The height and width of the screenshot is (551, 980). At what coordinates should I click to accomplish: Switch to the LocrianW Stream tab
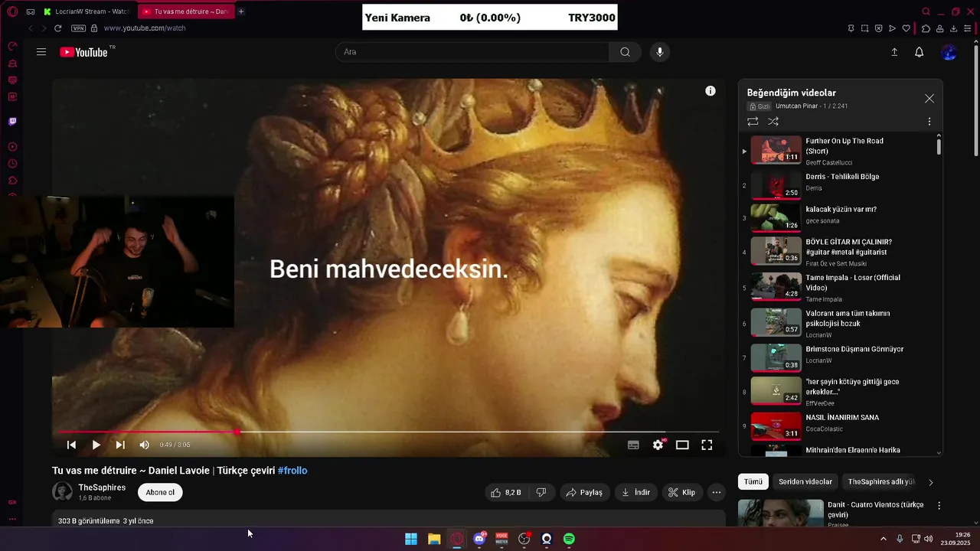click(87, 11)
